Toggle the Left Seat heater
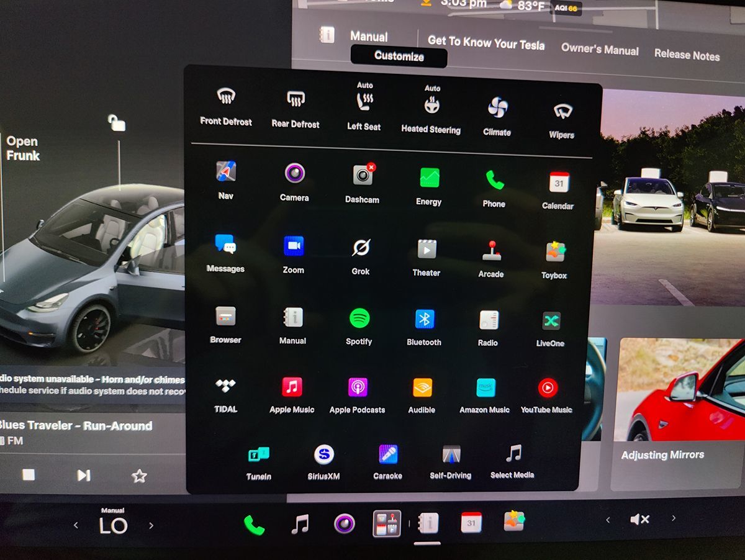 (364, 107)
